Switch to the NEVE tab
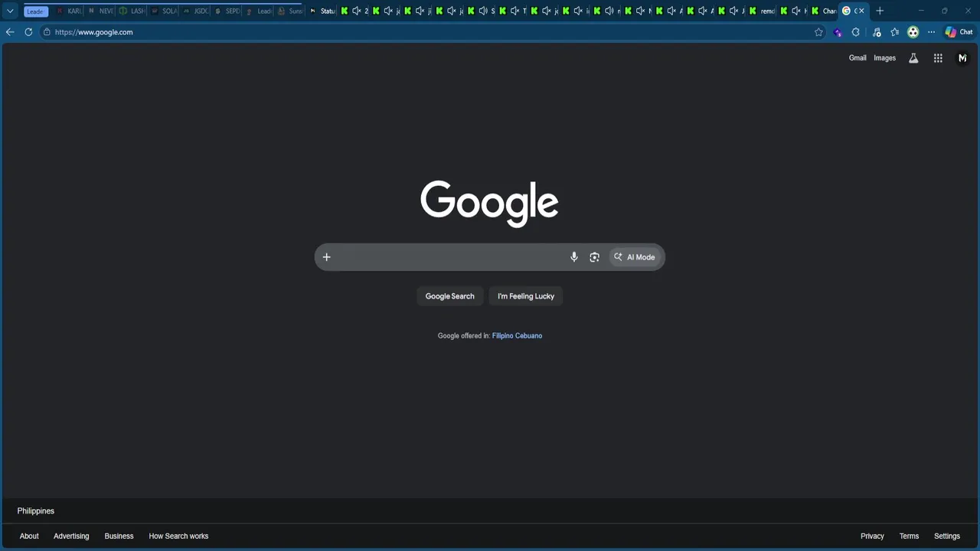 point(100,11)
